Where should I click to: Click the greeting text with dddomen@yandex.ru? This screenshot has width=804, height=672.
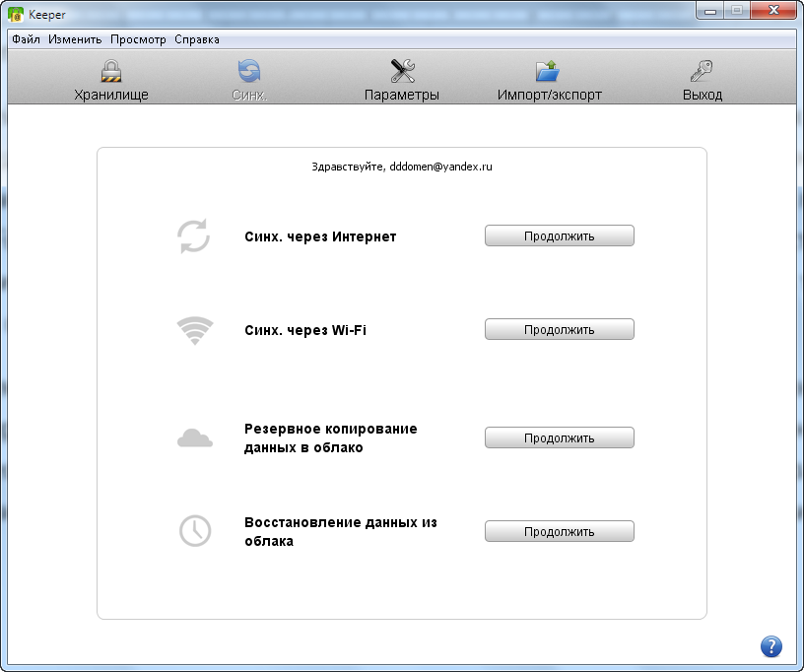tap(402, 167)
